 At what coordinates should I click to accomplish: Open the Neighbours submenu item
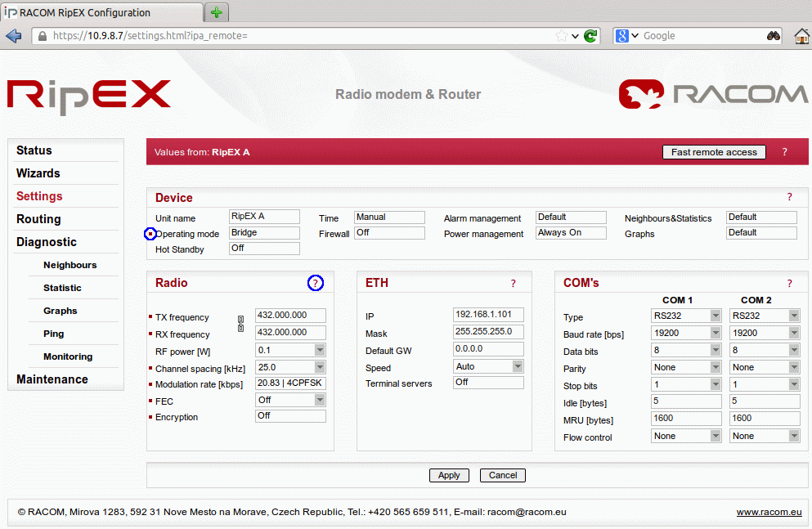coord(70,265)
